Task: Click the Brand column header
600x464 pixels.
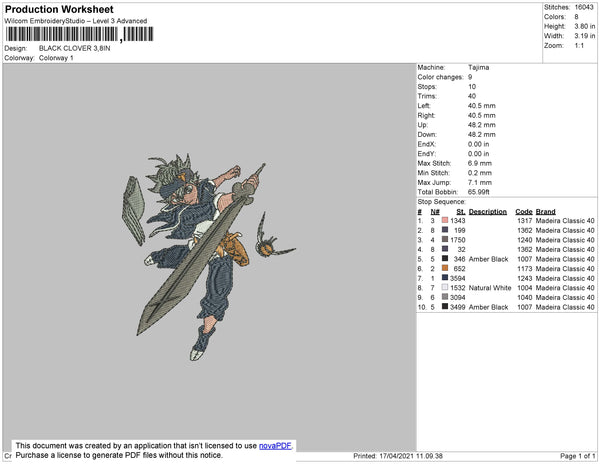Action: click(x=545, y=212)
